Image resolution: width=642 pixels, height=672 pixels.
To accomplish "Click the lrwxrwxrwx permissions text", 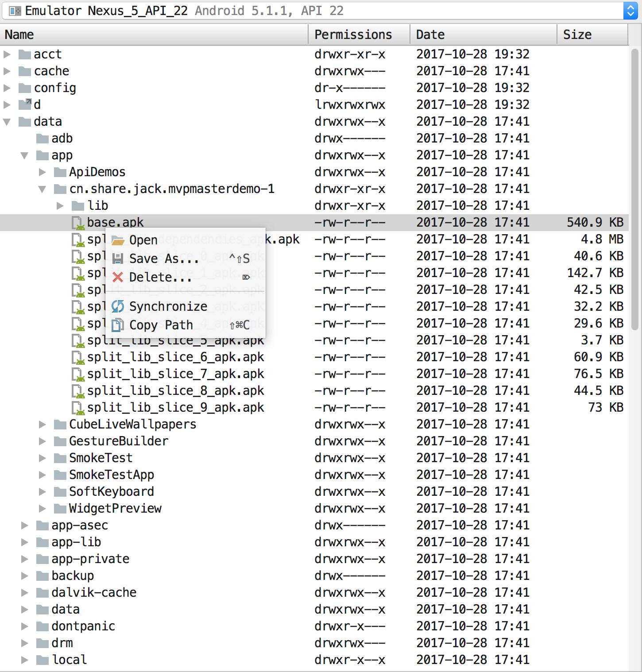I will point(350,105).
